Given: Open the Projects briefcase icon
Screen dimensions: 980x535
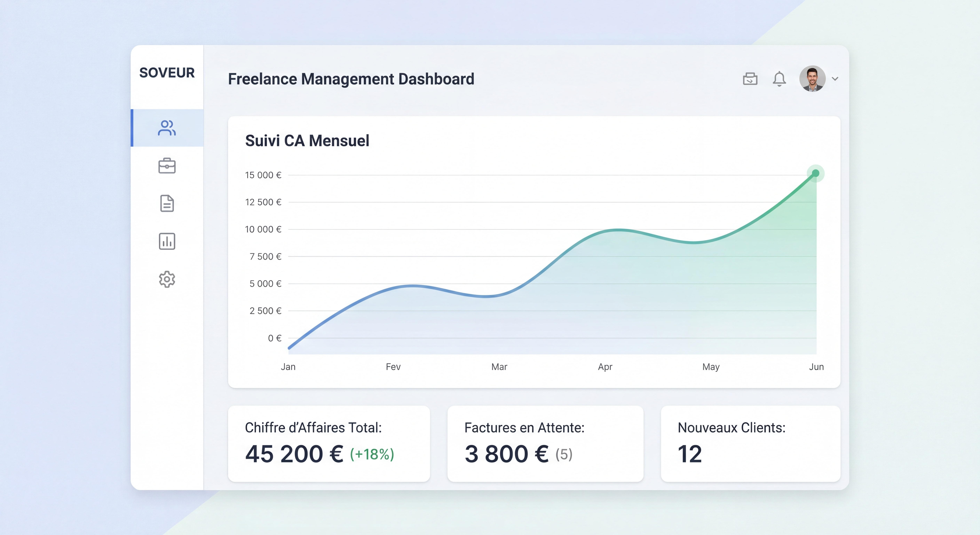Looking at the screenshot, I should [x=167, y=166].
